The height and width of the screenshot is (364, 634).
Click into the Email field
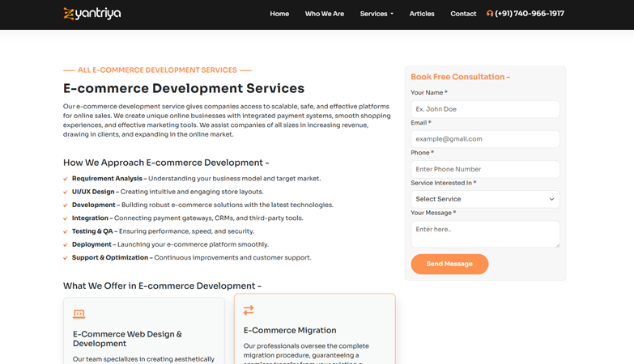pos(484,139)
